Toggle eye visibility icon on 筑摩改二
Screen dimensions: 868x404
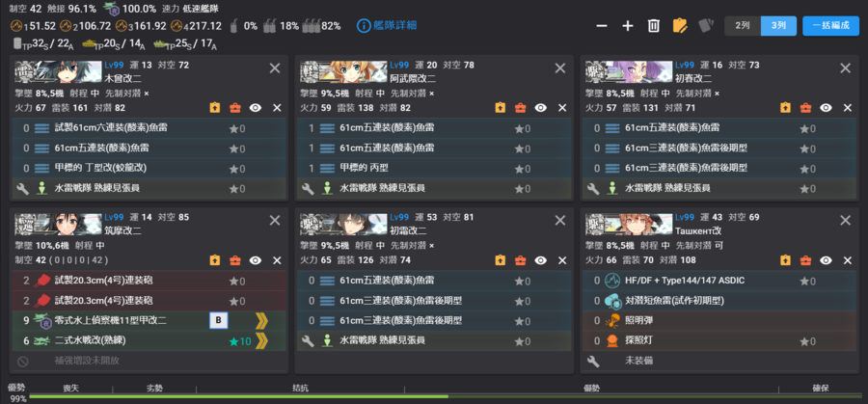[256, 260]
